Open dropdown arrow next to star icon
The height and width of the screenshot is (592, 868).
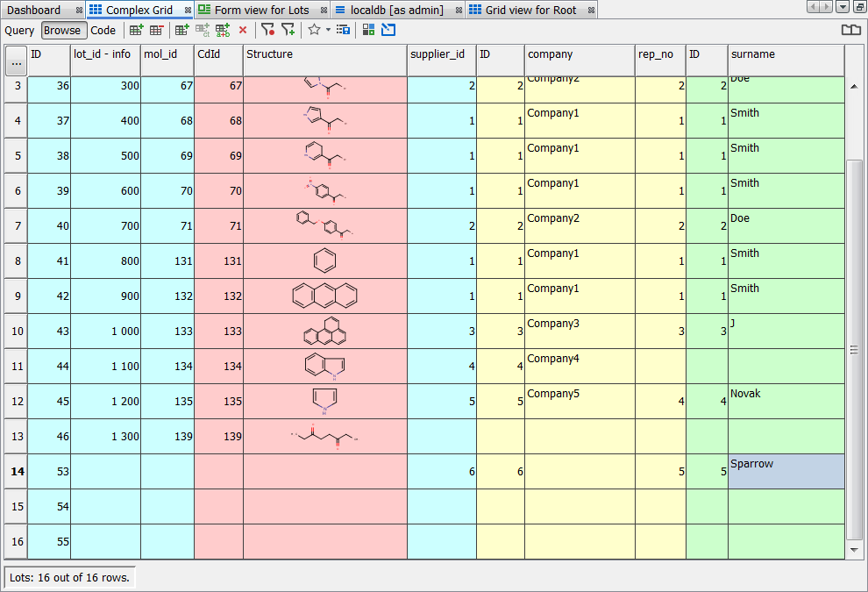point(328,30)
